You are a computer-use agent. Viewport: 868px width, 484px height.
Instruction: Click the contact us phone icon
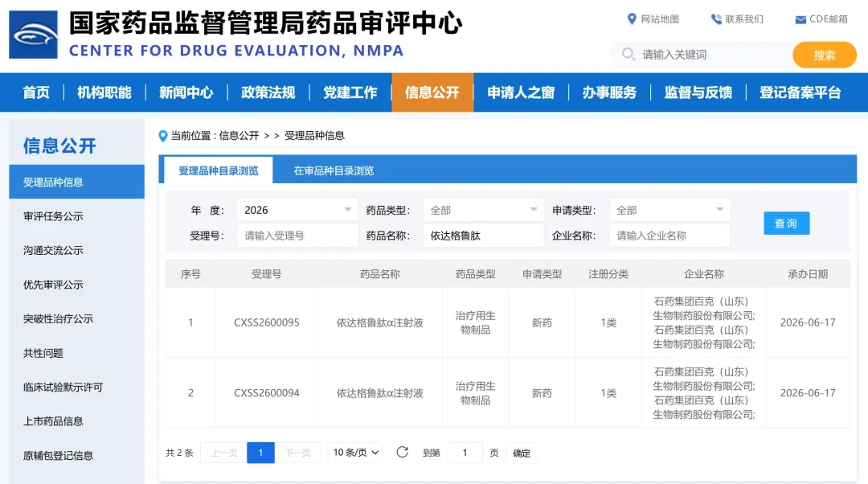point(716,18)
